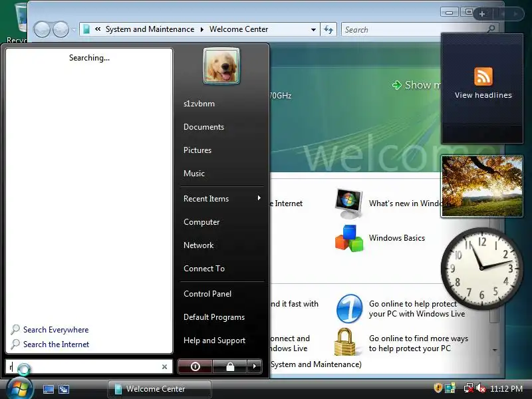The width and height of the screenshot is (532, 399).
Task: Click the golden retriever user picture
Action: [x=221, y=66]
